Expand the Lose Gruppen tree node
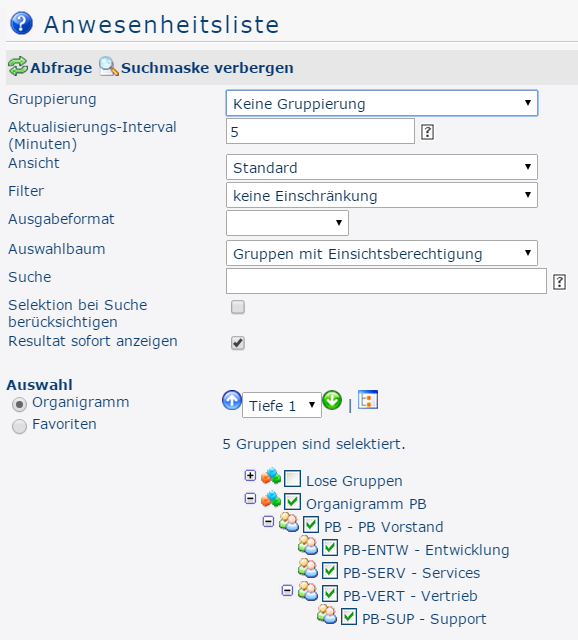Image resolution: width=578 pixels, height=640 pixels. pos(250,476)
